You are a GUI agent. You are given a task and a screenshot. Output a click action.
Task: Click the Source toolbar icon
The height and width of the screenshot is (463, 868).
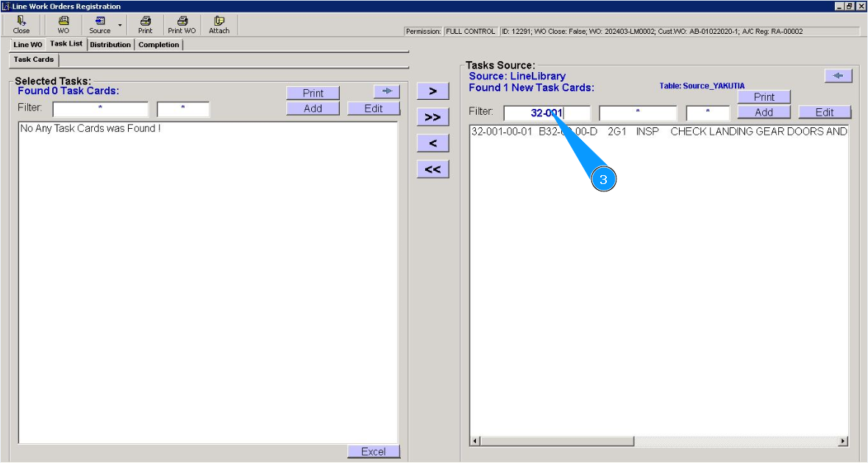(x=99, y=24)
